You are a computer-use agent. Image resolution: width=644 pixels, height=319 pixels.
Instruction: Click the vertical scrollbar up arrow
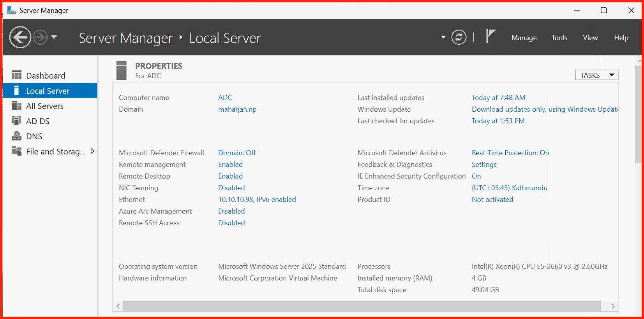tap(639, 61)
